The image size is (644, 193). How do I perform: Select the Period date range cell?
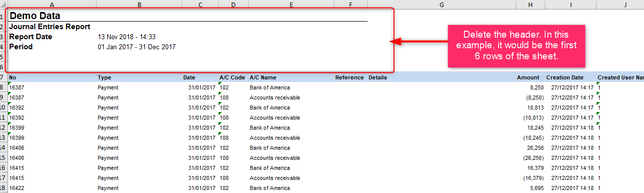[x=136, y=47]
